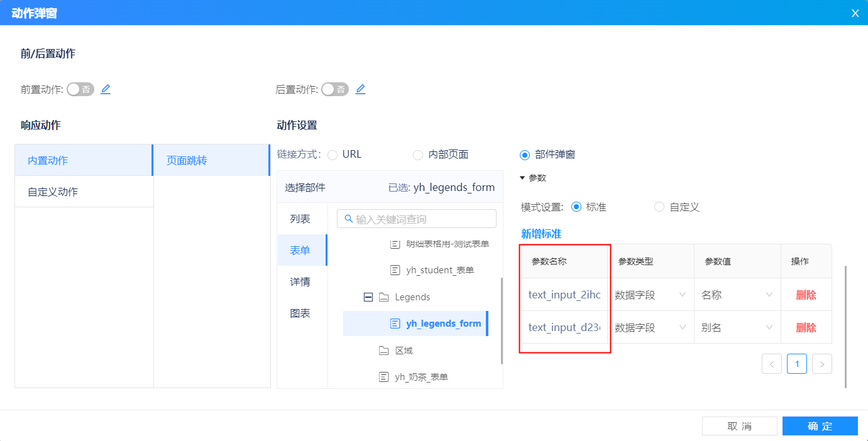
Task: Switch to the 图表 component tab
Action: (x=302, y=313)
